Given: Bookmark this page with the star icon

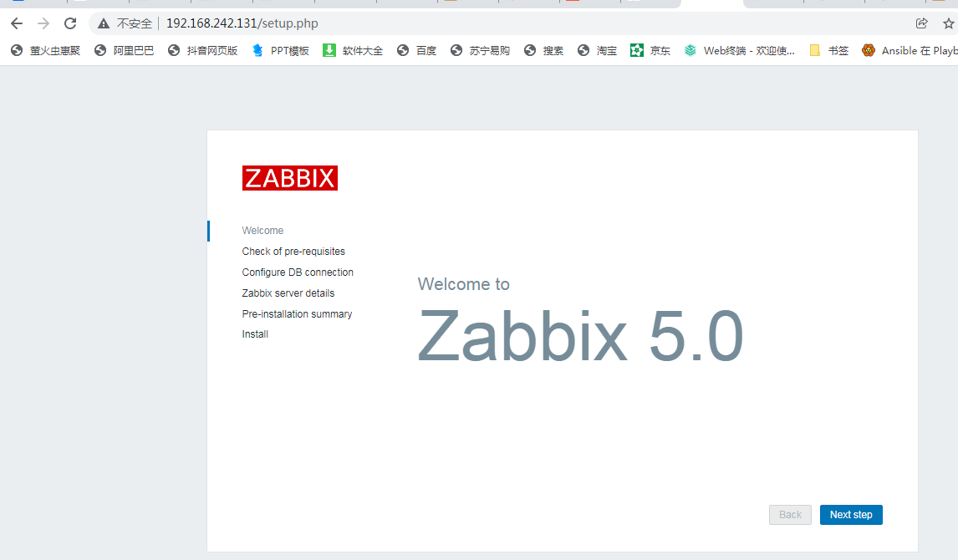Looking at the screenshot, I should (948, 23).
